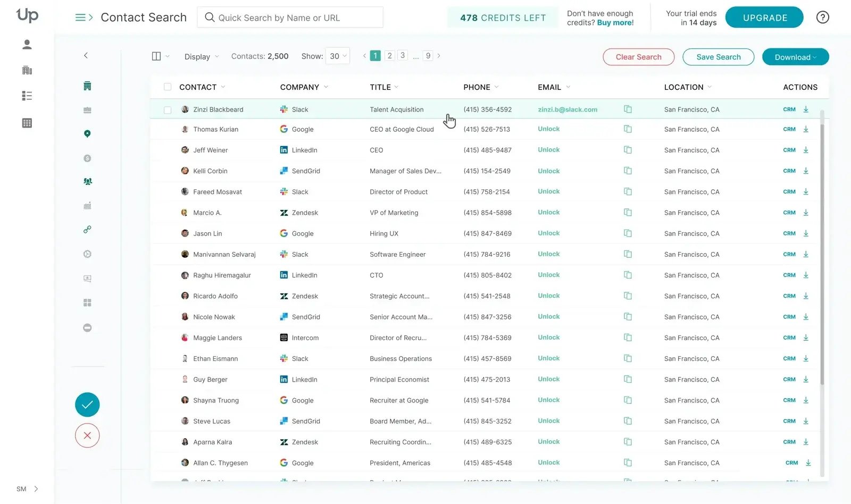Click the Buy more! credits link
851x504 pixels.
click(615, 22)
